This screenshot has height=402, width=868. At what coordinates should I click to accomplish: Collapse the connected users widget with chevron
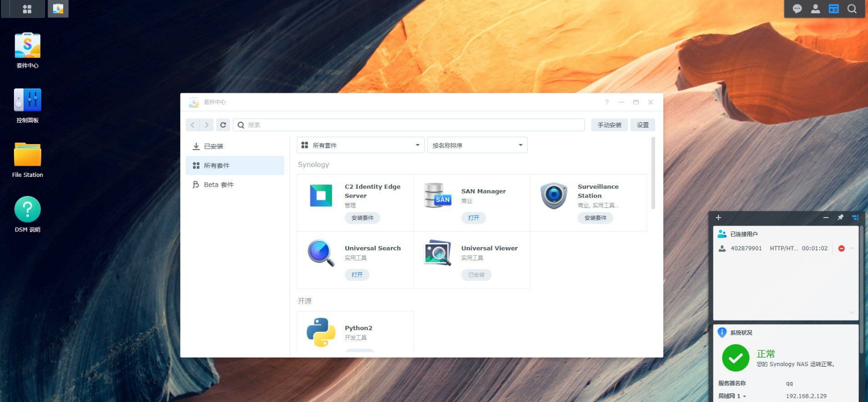(852, 249)
